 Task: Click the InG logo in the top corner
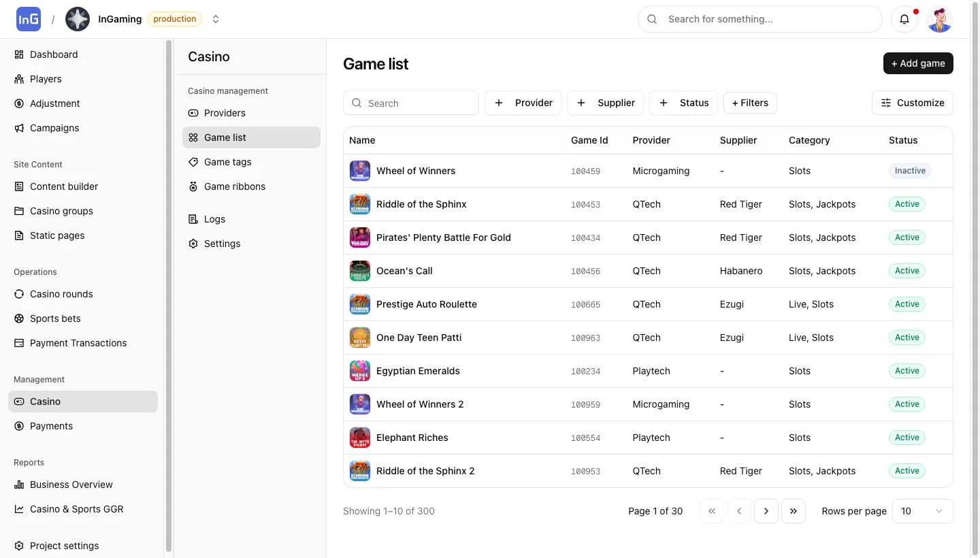pos(28,18)
